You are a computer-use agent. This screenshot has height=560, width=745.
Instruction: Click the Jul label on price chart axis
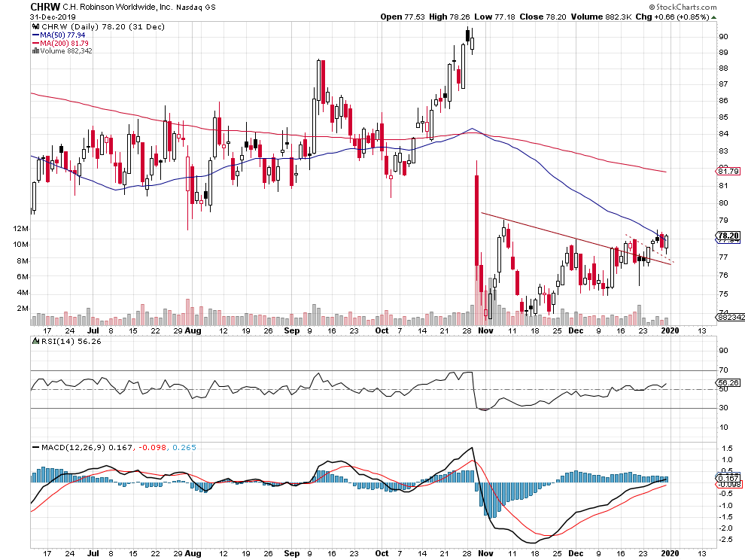coord(93,330)
